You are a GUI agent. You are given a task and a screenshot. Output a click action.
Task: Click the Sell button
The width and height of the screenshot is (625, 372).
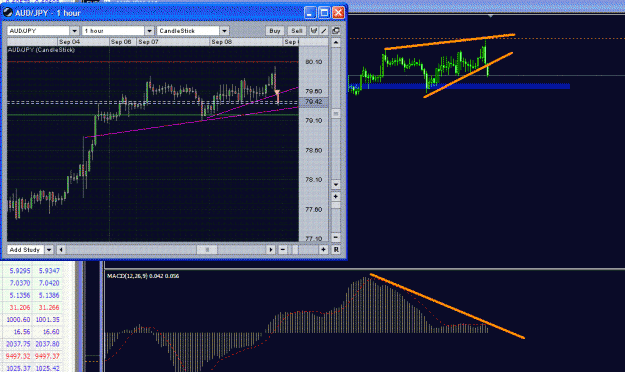297,31
